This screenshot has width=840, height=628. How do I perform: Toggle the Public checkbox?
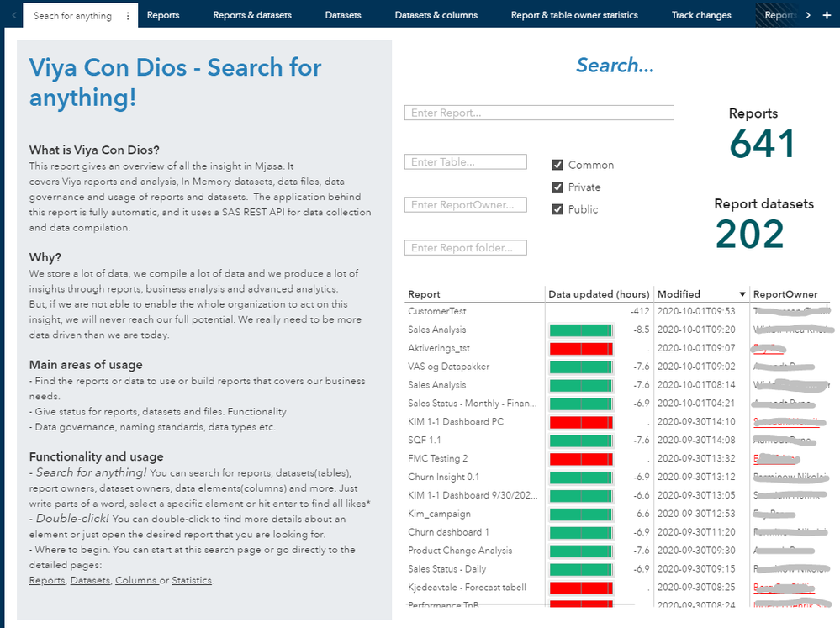pos(557,209)
